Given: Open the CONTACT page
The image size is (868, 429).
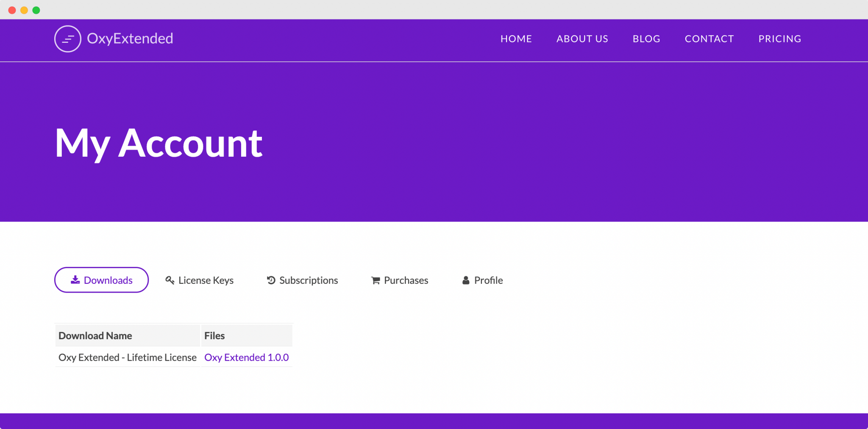Looking at the screenshot, I should (x=709, y=39).
